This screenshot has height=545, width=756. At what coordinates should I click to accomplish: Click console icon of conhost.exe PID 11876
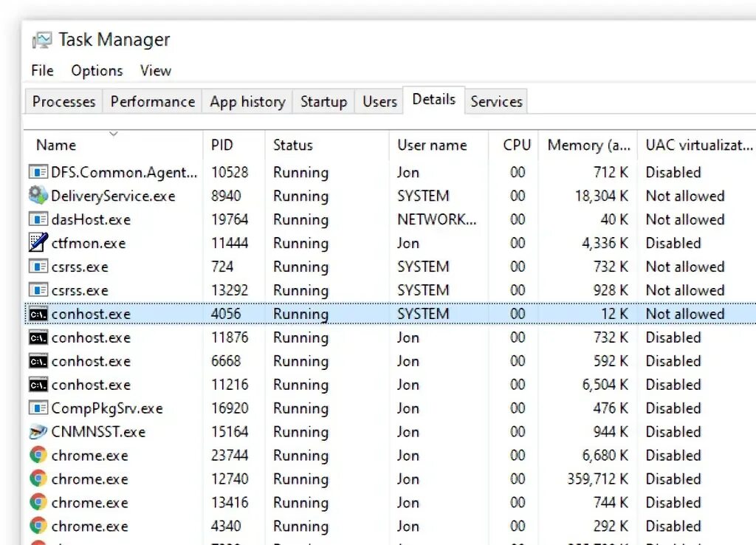coord(38,337)
